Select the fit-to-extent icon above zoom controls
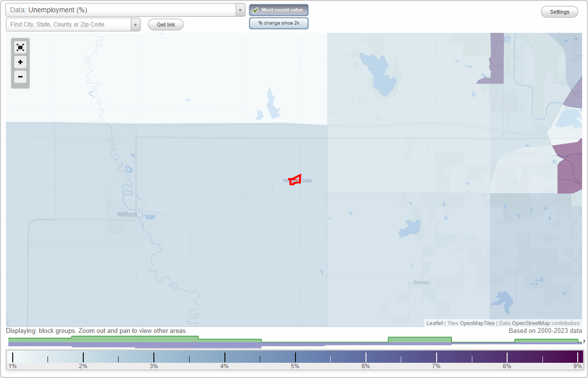The height and width of the screenshot is (378, 588). click(20, 47)
